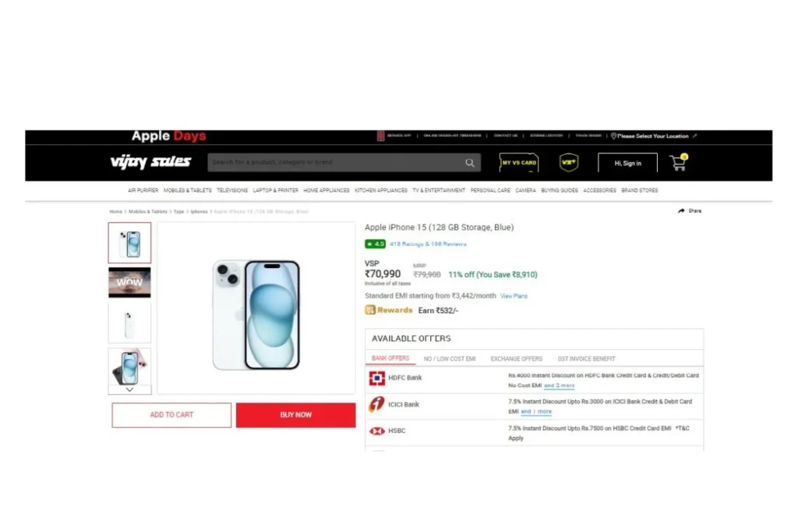Click the Hi, Sign in button
Image resolution: width=798 pixels, height=532 pixels.
point(627,164)
